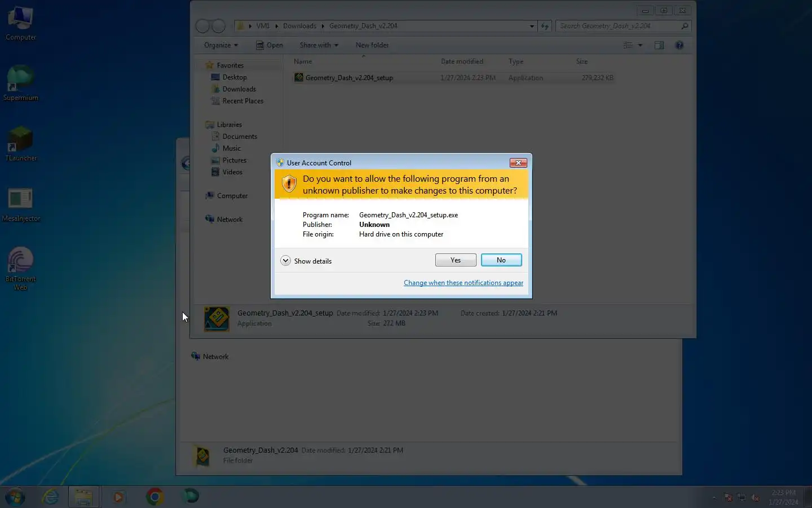Screen dimensions: 812x508
Task: Open Change when these notifications appear link
Action: click(464, 283)
